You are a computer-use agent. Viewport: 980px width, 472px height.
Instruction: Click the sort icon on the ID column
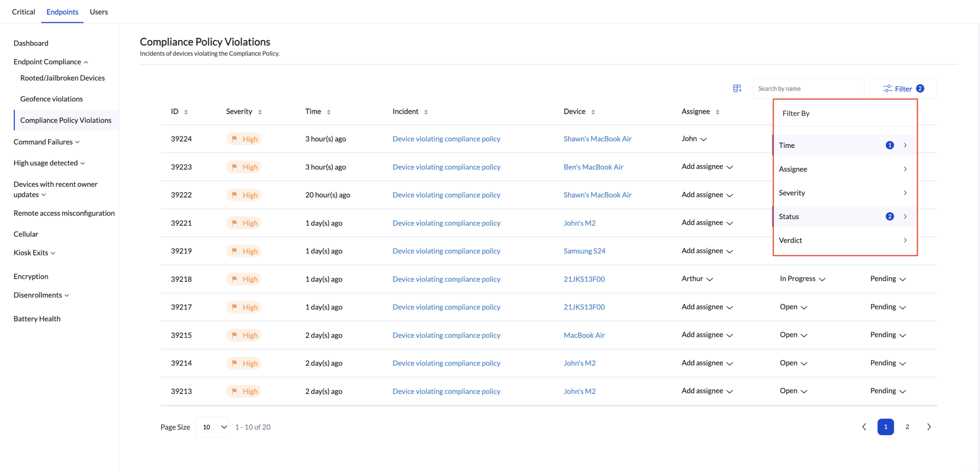pos(186,111)
